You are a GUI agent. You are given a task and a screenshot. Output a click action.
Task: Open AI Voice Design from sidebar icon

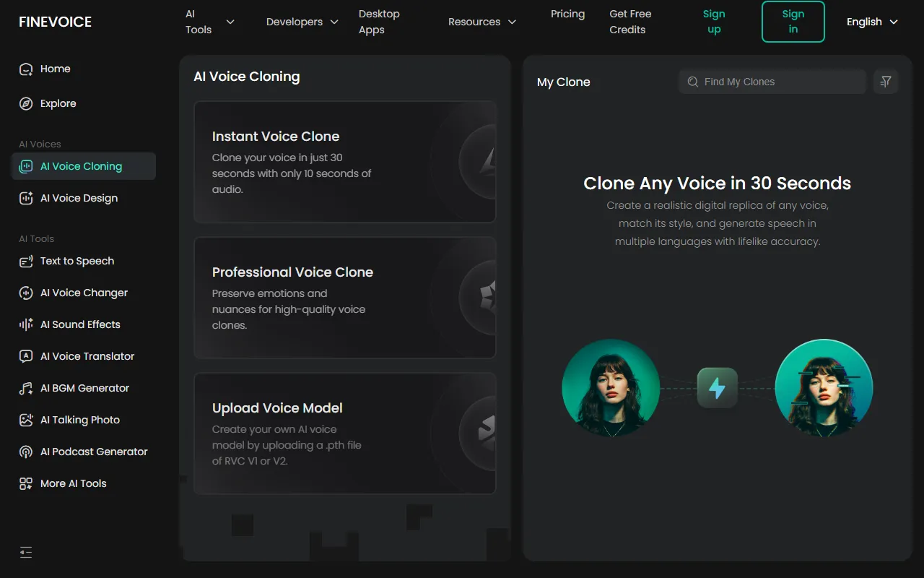pos(26,199)
